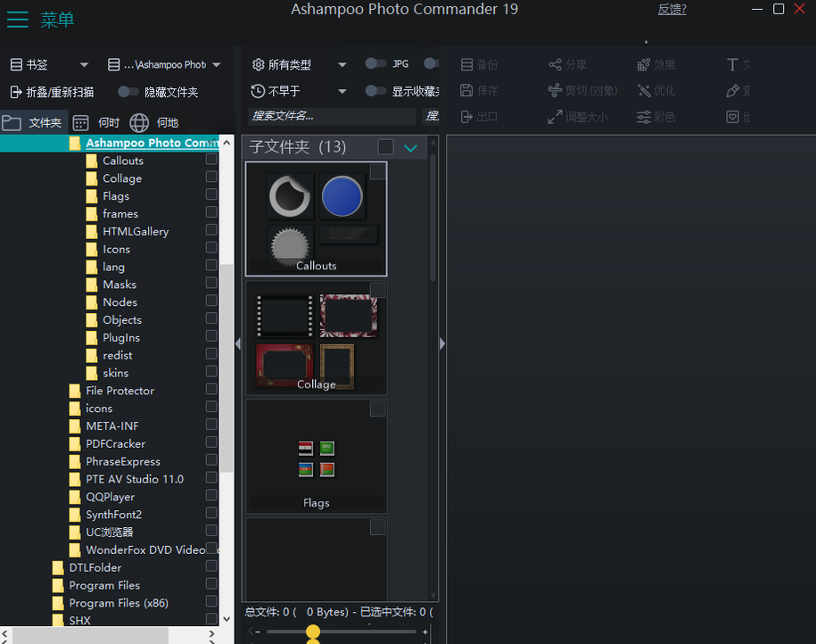Toggle the JPG filter switch

tap(375, 63)
